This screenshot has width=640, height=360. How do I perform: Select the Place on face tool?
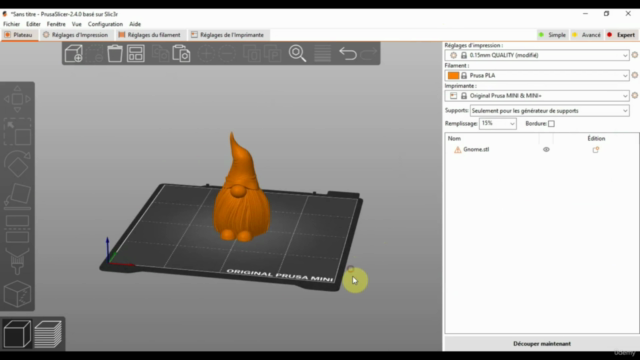(x=17, y=196)
